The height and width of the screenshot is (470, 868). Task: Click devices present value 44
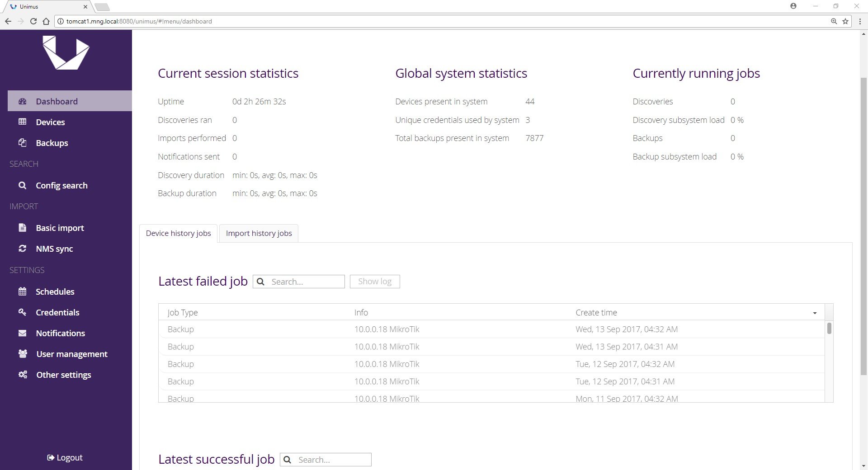[530, 102]
